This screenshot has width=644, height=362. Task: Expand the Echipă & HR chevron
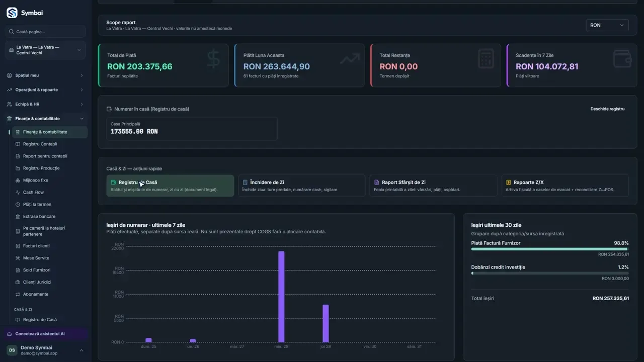click(x=82, y=105)
